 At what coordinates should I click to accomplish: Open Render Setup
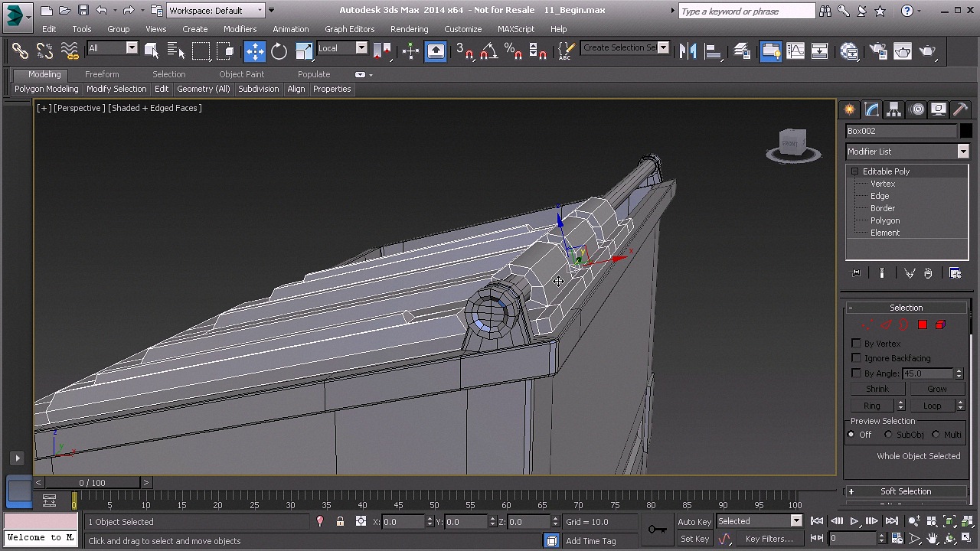point(878,51)
